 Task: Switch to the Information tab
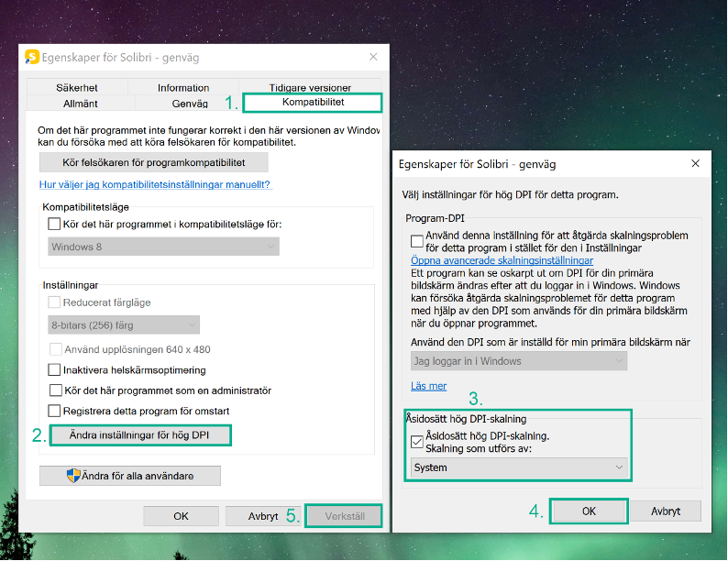(x=183, y=87)
